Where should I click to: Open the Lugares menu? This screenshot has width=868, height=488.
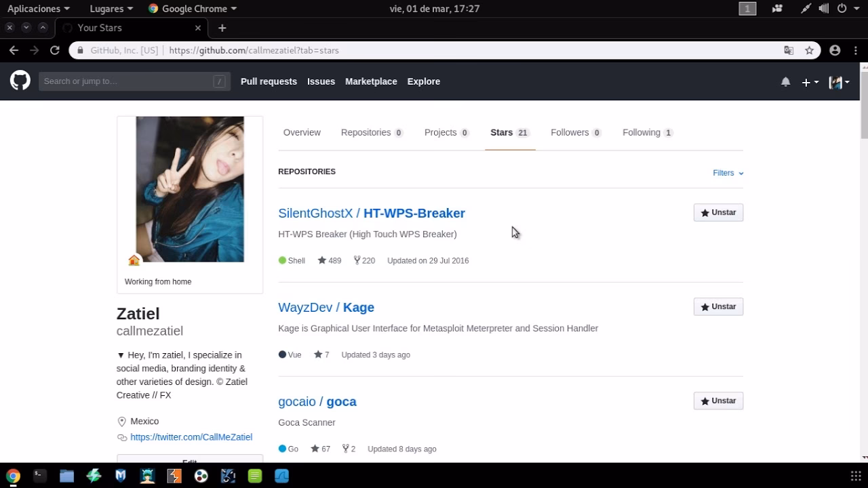coord(111,9)
